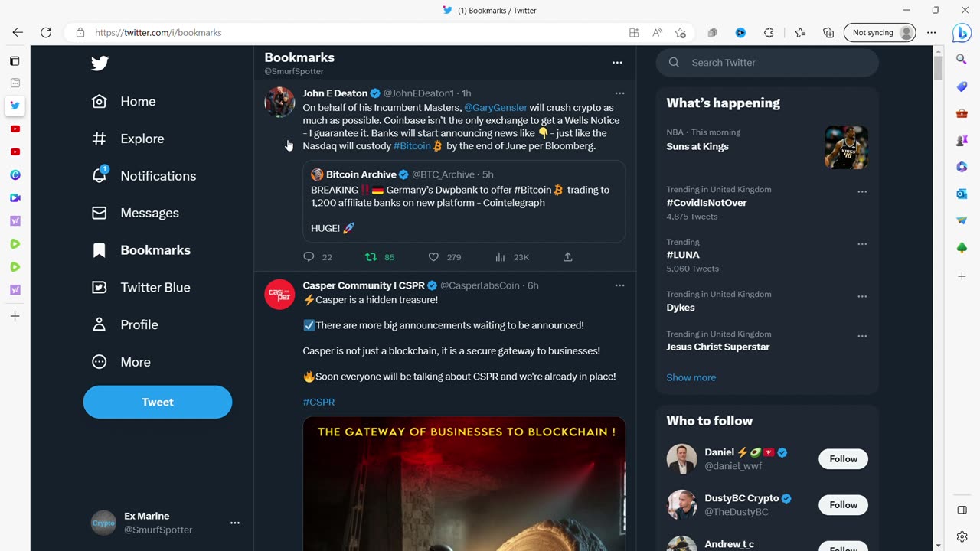Open more options for Dykes trend
The width and height of the screenshot is (980, 551).
(x=862, y=297)
